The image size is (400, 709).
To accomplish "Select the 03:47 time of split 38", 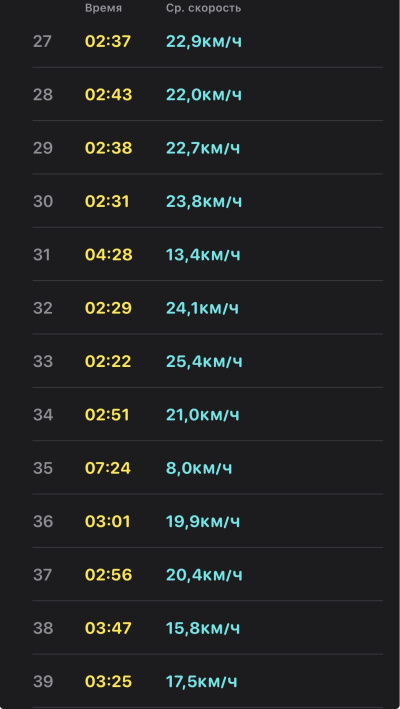I will (108, 628).
